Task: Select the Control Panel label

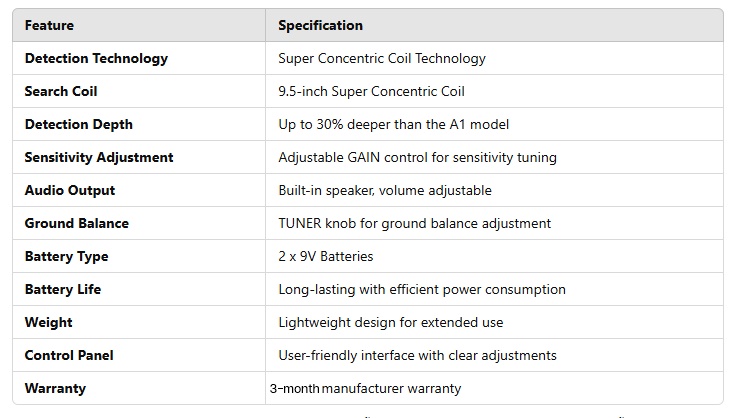Action: click(x=69, y=355)
